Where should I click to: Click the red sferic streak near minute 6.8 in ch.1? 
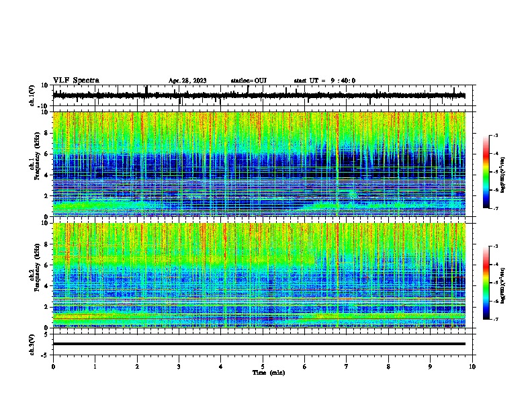pyautogui.click(x=338, y=164)
